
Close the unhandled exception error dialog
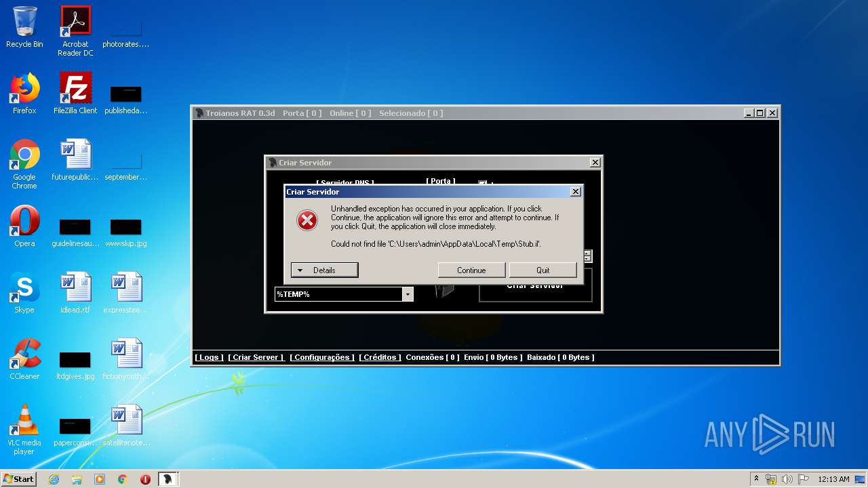pos(575,192)
